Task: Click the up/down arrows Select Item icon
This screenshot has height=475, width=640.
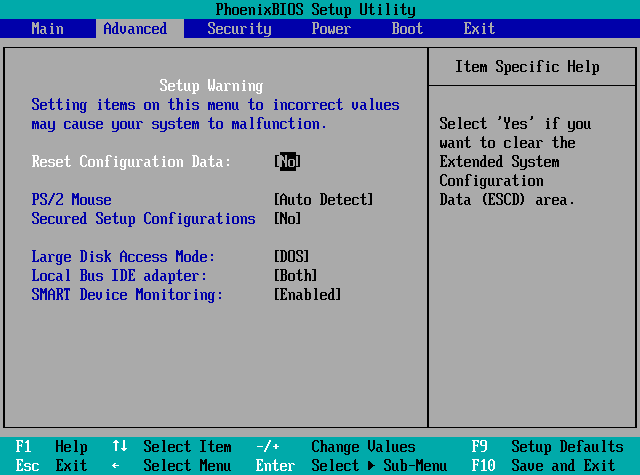Action: [x=120, y=446]
